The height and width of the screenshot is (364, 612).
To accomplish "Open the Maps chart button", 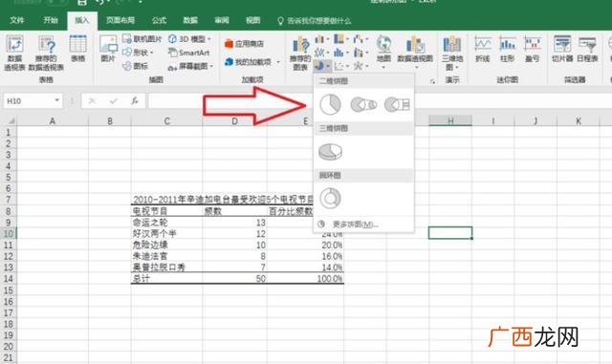I will tap(383, 52).
